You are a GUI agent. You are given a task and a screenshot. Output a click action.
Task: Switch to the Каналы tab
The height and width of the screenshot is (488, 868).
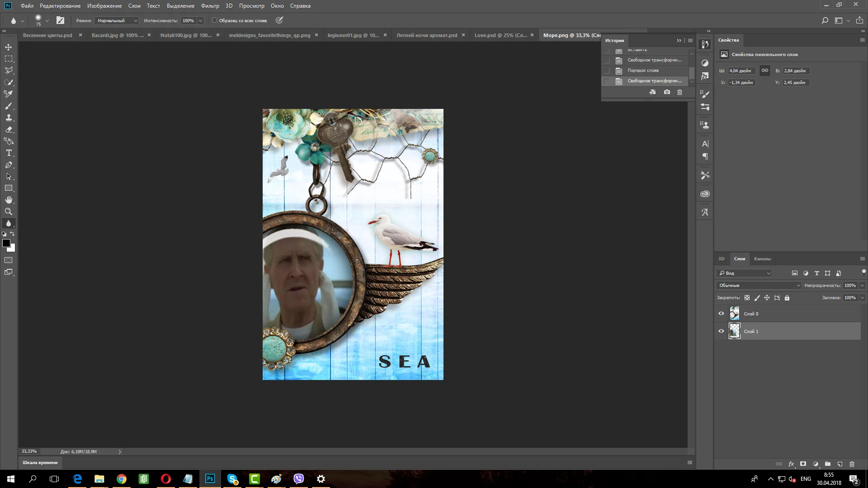pos(762,258)
